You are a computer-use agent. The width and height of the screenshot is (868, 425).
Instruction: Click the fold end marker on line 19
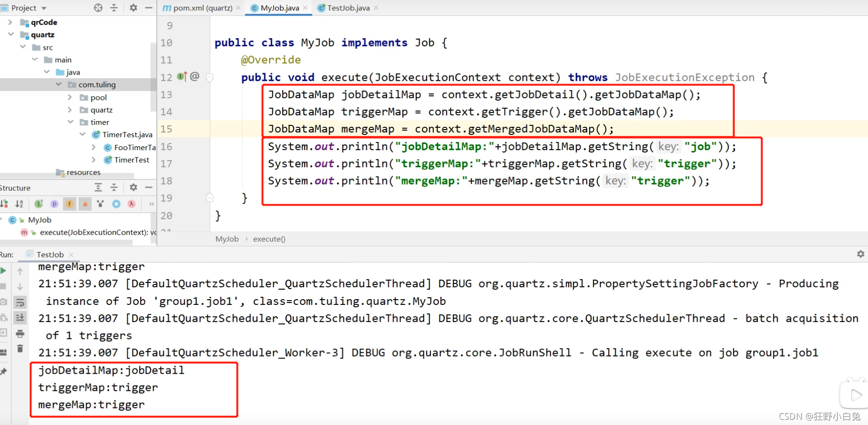point(210,198)
